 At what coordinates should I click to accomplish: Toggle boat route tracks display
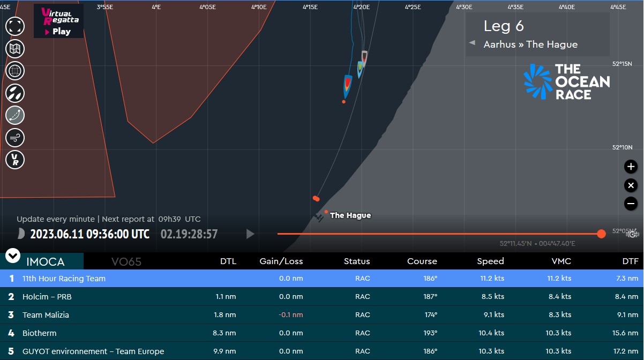pyautogui.click(x=15, y=115)
